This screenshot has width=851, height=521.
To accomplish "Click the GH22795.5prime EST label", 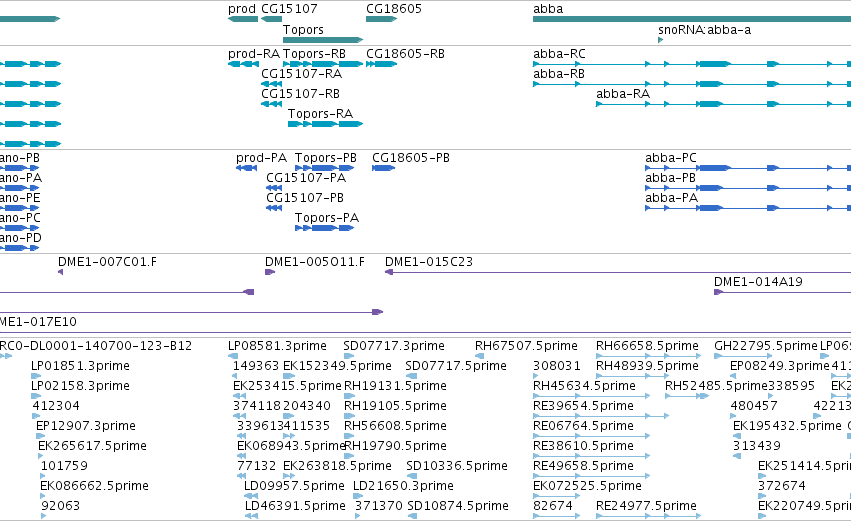I will (766, 346).
